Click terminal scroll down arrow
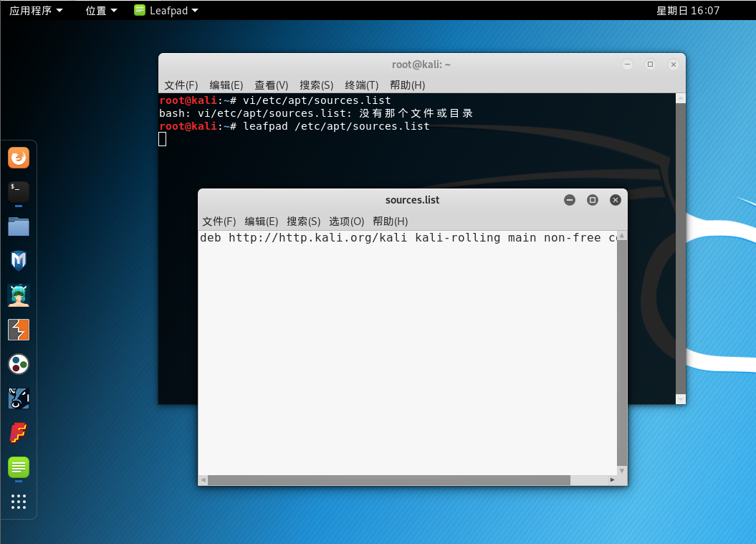 [x=680, y=399]
